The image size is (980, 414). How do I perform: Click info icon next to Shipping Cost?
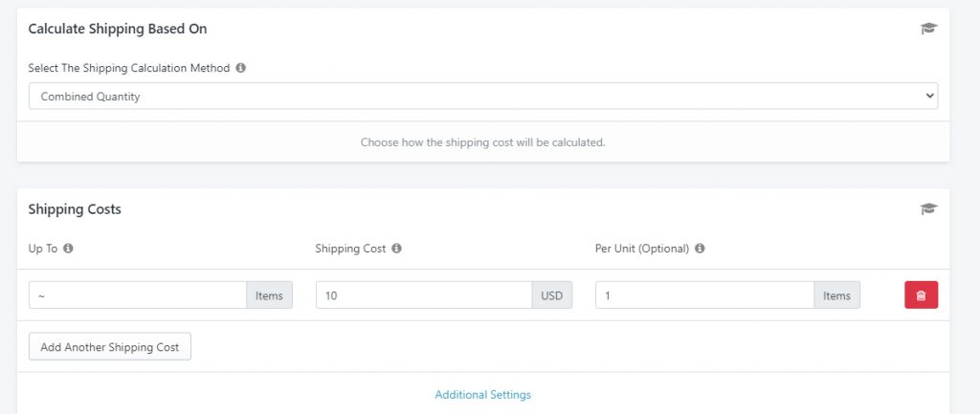coord(396,248)
